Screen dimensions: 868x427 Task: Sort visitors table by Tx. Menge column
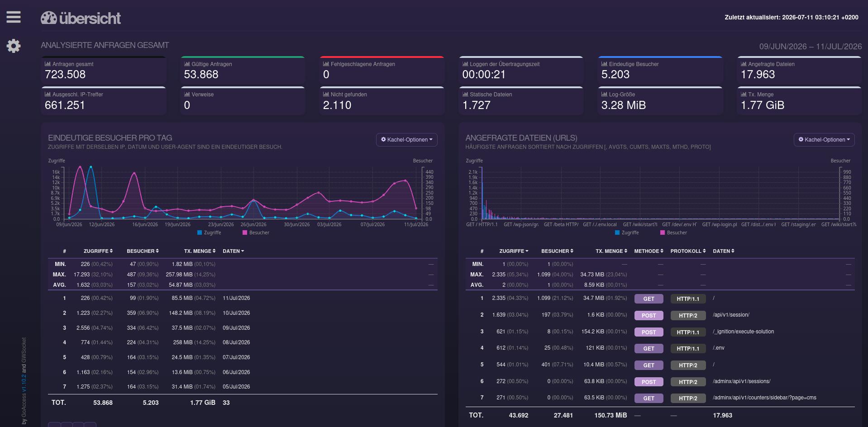click(200, 251)
